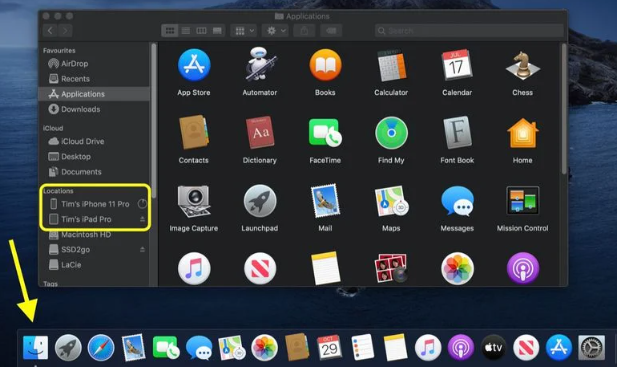Select Applications in the sidebar
Viewport: 617px width, 367px height.
coord(94,94)
